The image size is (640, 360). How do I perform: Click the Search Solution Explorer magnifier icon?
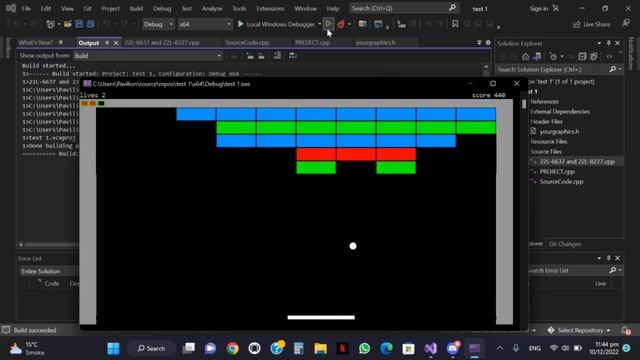613,69
